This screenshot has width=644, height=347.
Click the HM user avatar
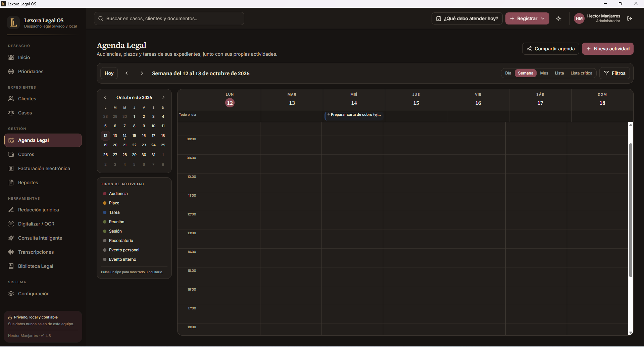coord(579,18)
